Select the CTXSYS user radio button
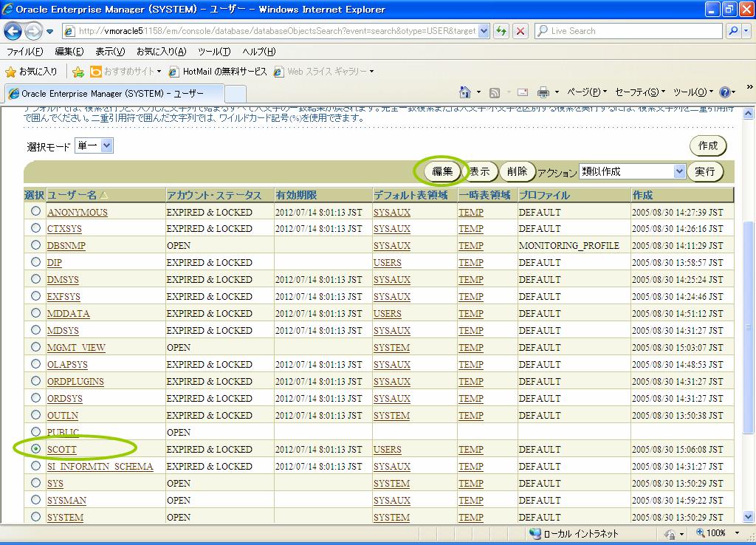Viewport: 756px width, 545px height. click(35, 227)
